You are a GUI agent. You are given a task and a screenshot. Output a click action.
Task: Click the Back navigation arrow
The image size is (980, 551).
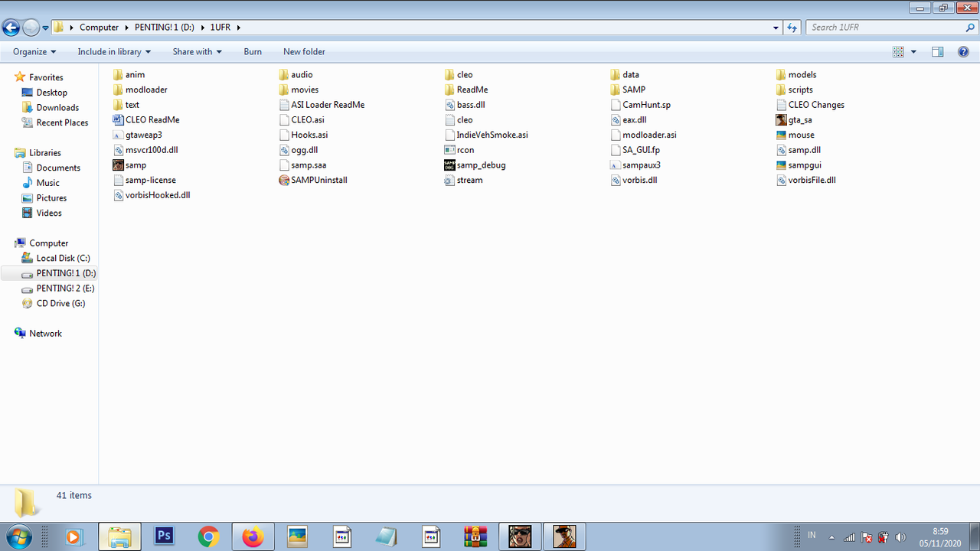click(11, 28)
